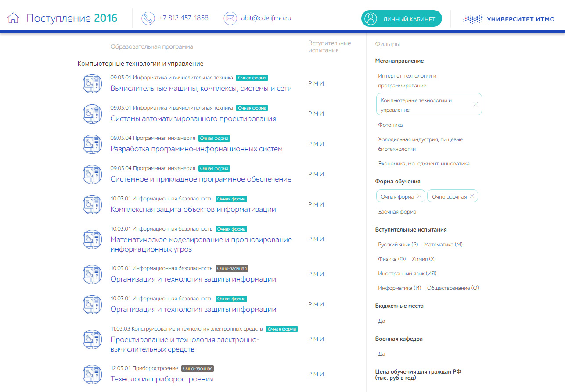Viewport: 565px width, 392px height.
Task: Click the home icon next to Поступление 2016
Action: 14,18
